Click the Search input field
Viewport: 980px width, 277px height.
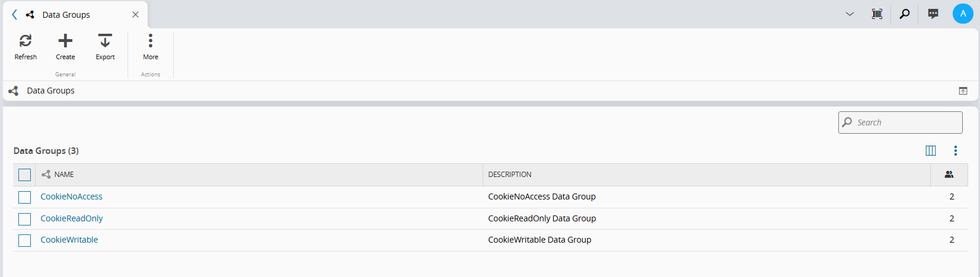point(900,123)
